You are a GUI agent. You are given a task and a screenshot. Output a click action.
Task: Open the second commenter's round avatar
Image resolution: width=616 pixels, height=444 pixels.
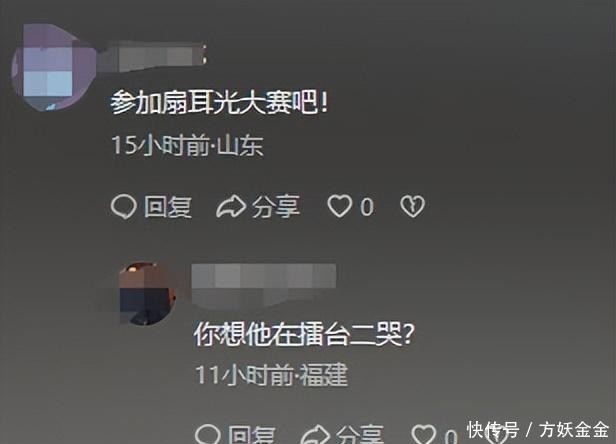(x=147, y=294)
